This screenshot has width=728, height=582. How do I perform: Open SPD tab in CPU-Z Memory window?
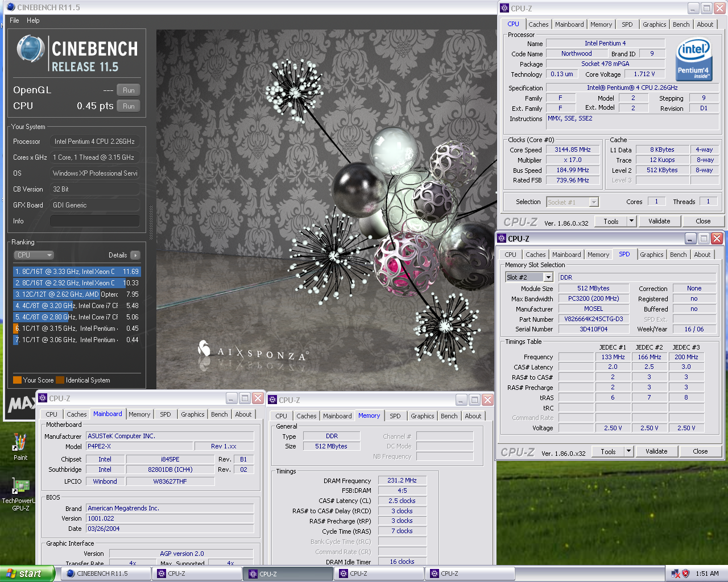click(395, 416)
